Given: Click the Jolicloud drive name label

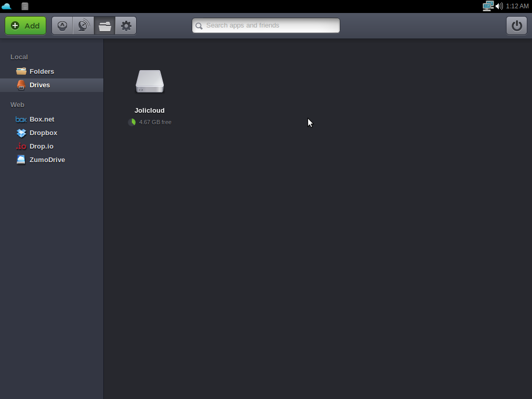Looking at the screenshot, I should click(x=150, y=111).
